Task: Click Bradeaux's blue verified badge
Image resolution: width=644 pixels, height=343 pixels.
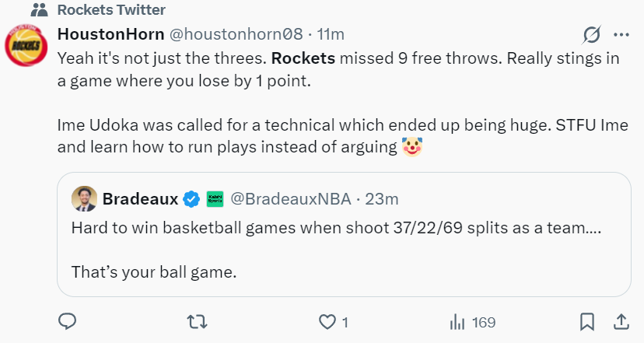Action: 191,200
